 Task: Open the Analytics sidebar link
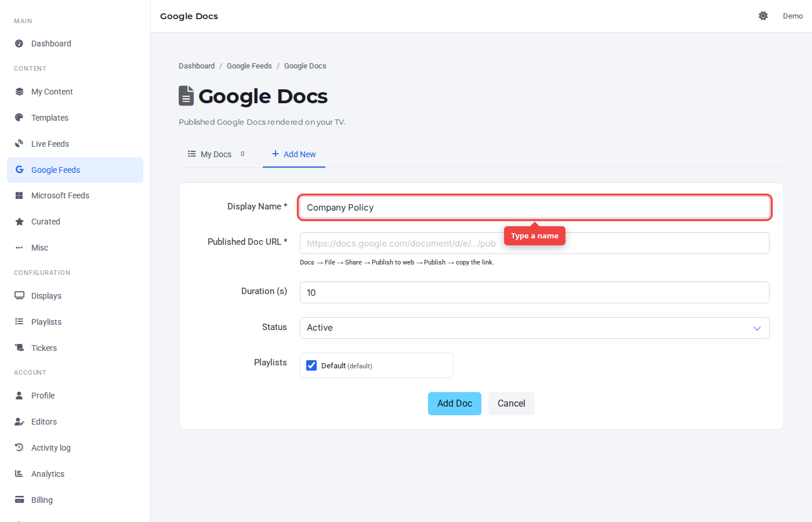click(x=75, y=474)
